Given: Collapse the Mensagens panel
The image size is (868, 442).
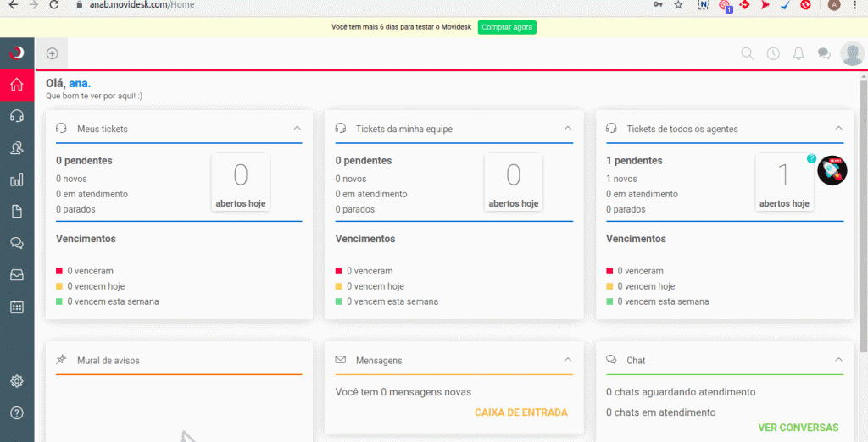Looking at the screenshot, I should (568, 360).
